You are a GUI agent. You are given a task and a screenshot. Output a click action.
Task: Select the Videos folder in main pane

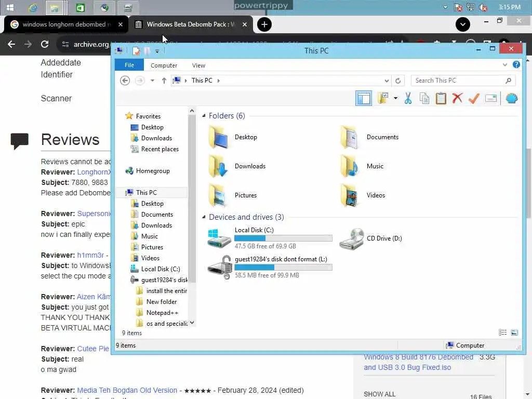coord(362,195)
